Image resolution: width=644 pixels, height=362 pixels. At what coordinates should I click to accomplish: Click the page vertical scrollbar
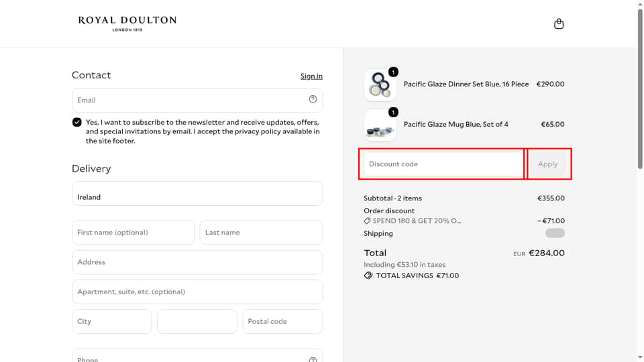(640, 88)
